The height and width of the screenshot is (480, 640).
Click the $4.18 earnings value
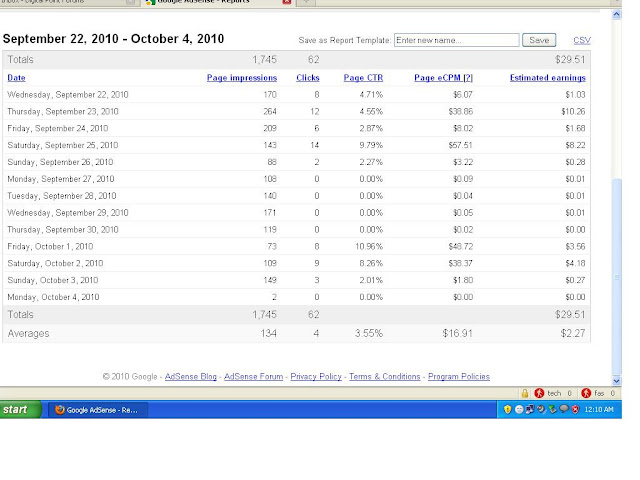click(575, 263)
